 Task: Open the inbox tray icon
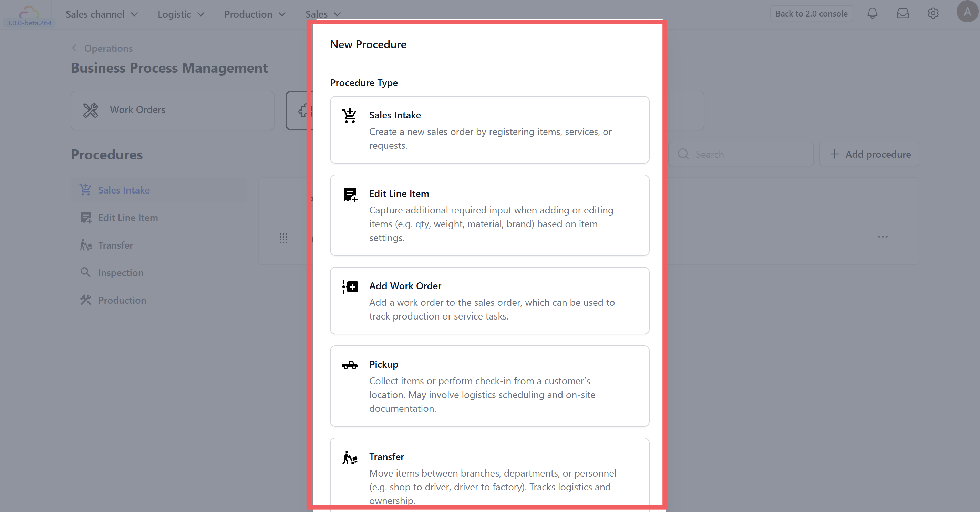click(902, 14)
